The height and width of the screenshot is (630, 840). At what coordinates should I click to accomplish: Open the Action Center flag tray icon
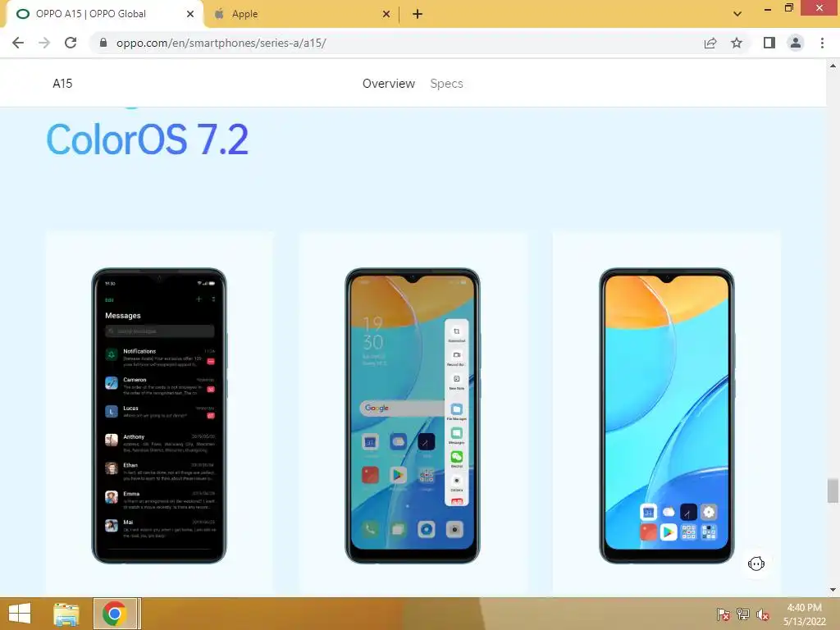(x=723, y=614)
